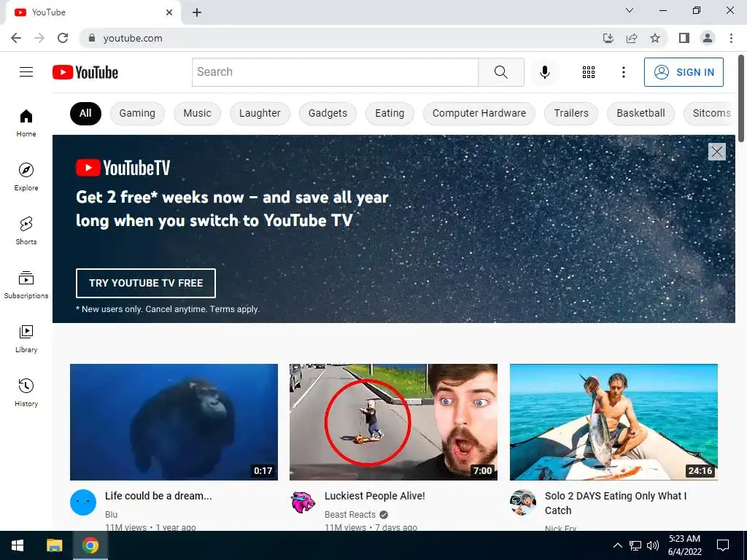The width and height of the screenshot is (747, 560).
Task: Install app icon in address bar
Action: coord(608,38)
